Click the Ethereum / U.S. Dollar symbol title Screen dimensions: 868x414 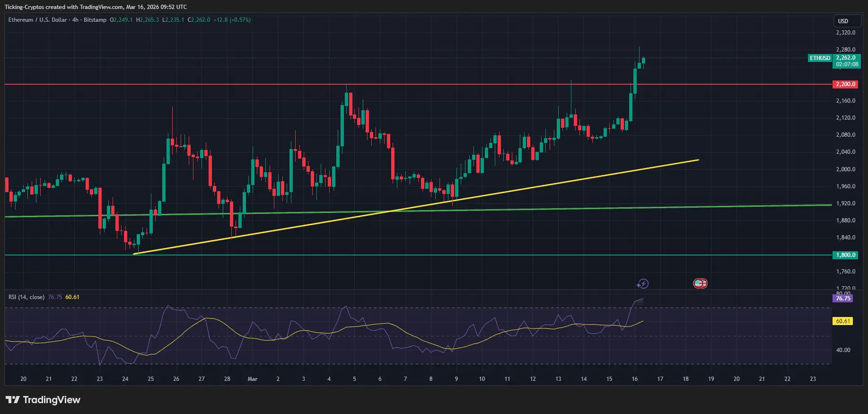coord(38,20)
